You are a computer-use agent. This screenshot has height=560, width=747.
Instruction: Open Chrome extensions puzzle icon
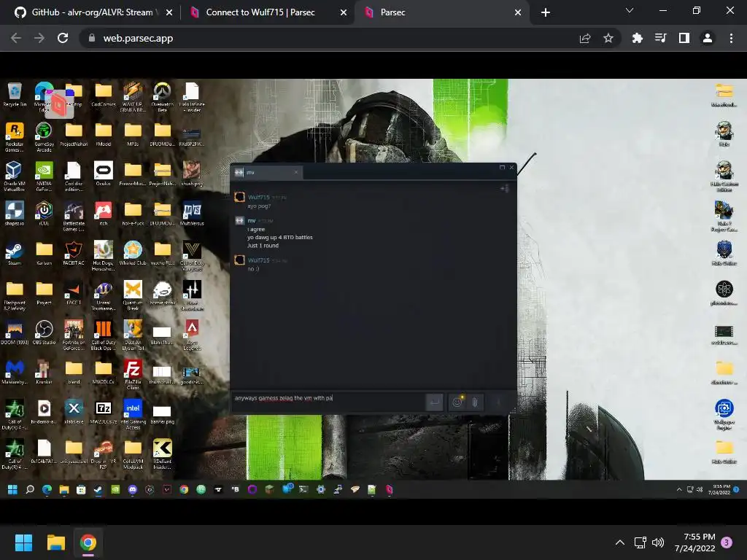pos(637,38)
